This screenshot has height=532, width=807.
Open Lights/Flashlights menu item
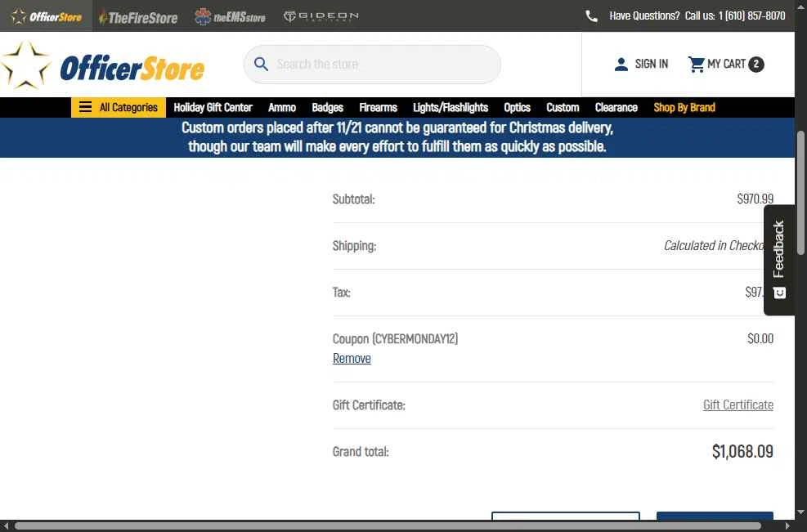point(451,108)
